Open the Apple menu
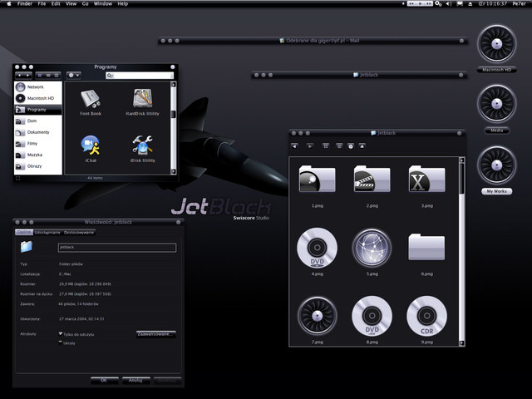The width and height of the screenshot is (532, 399). 9,3
